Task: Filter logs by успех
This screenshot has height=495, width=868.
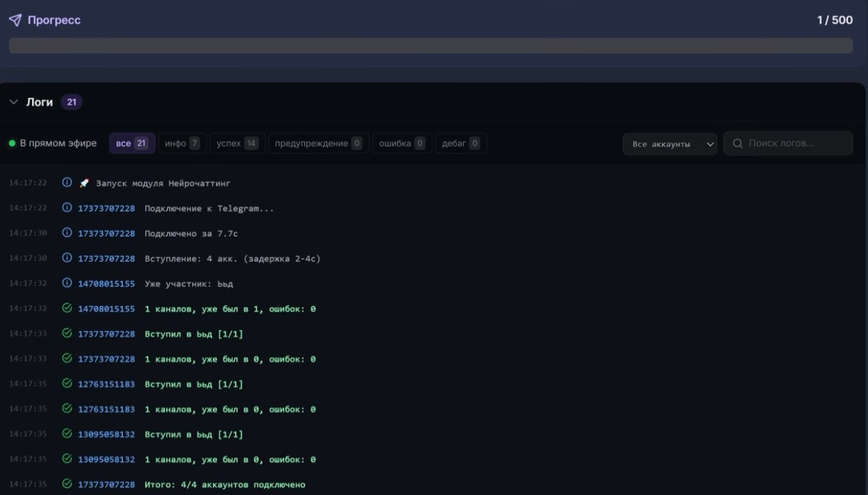Action: (x=237, y=144)
